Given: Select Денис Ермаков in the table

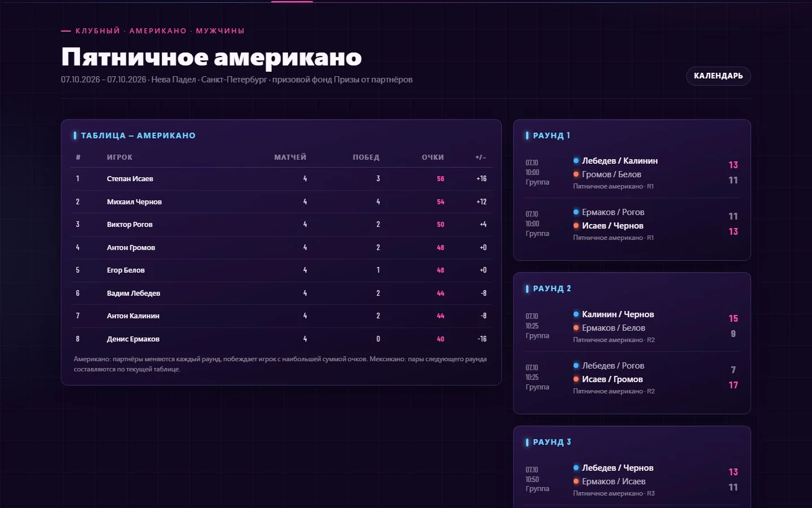Looking at the screenshot, I should pos(133,339).
